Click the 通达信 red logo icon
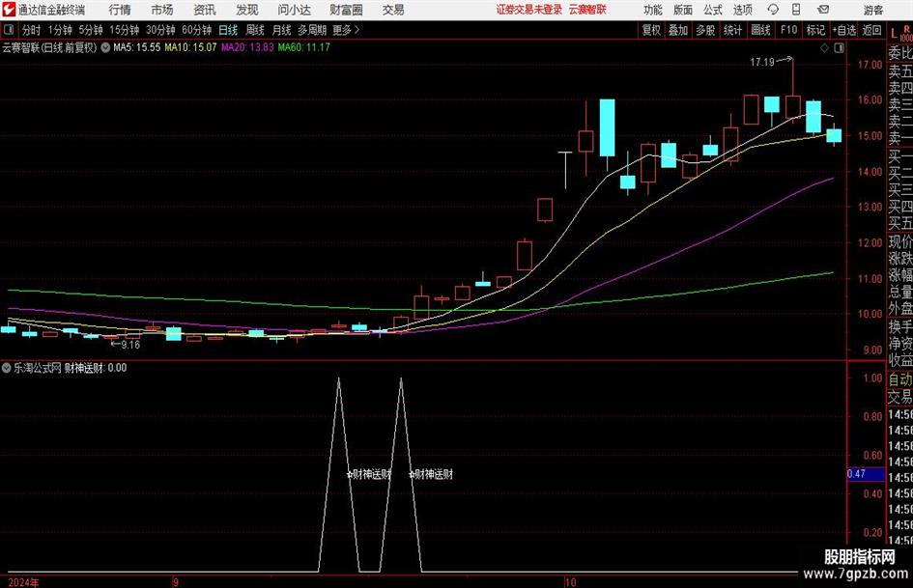Image resolution: width=913 pixels, height=588 pixels. [x=9, y=10]
